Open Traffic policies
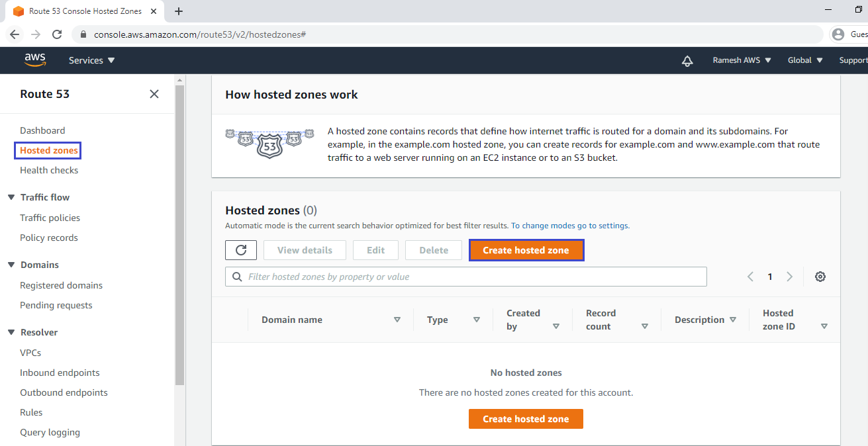 pyautogui.click(x=50, y=218)
